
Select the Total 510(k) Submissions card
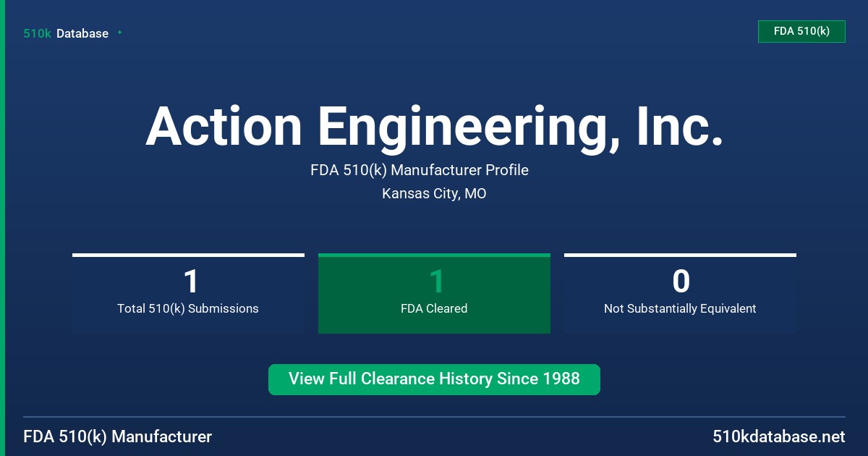(188, 294)
